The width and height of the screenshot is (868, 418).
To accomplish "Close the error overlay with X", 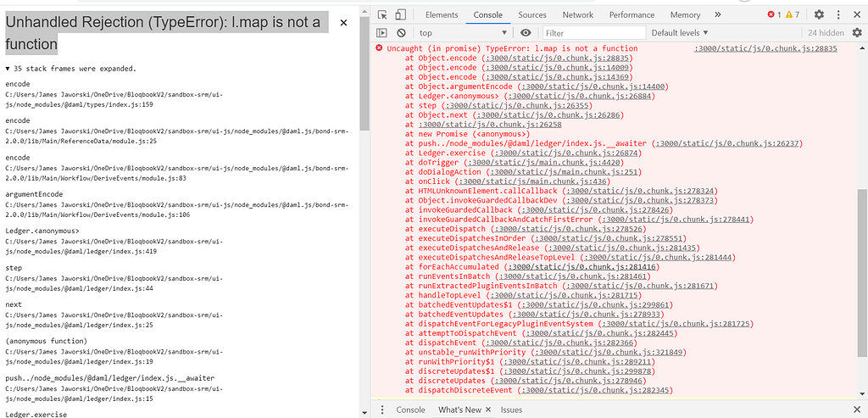I will coord(343,23).
